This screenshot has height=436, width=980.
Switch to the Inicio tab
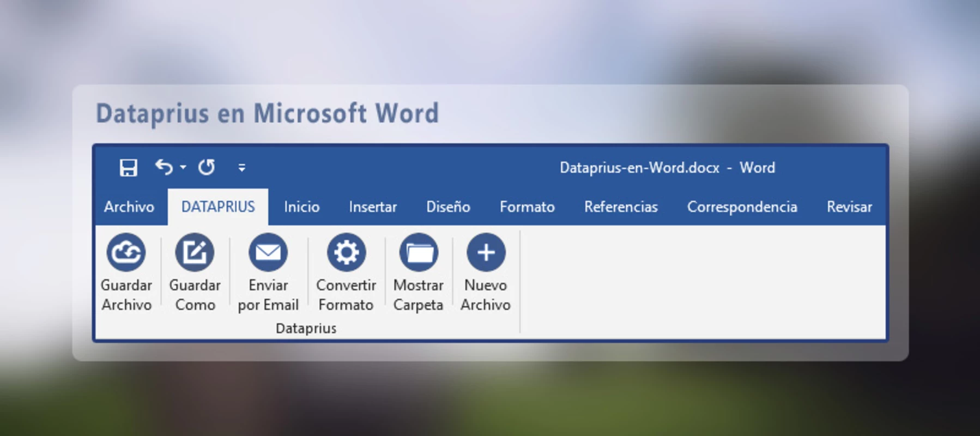pyautogui.click(x=301, y=207)
